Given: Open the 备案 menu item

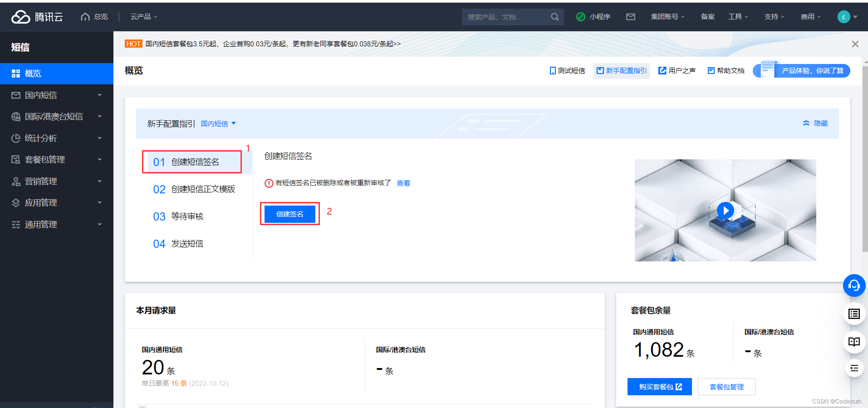Looking at the screenshot, I should pos(707,17).
